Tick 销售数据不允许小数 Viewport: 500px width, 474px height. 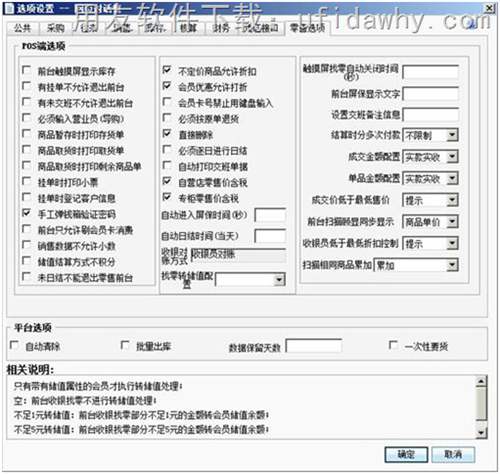pyautogui.click(x=26, y=245)
